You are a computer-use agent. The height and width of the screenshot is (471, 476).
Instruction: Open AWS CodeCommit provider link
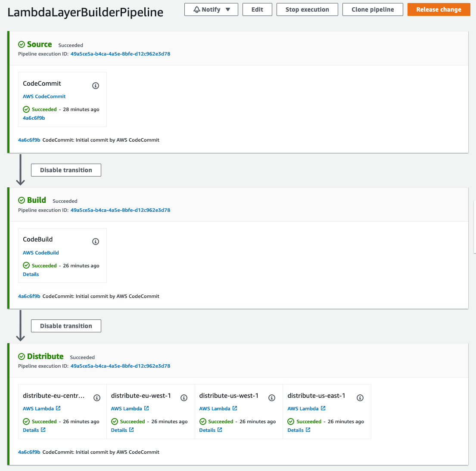point(44,96)
